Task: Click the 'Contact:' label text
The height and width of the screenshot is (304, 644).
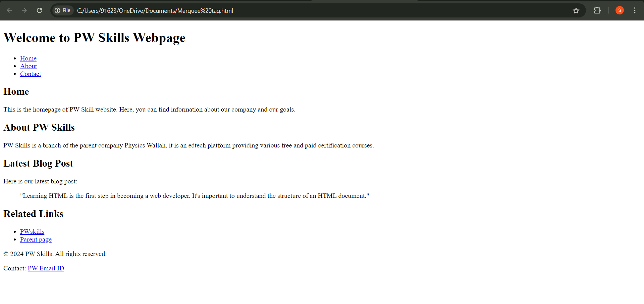Action: pos(15,268)
